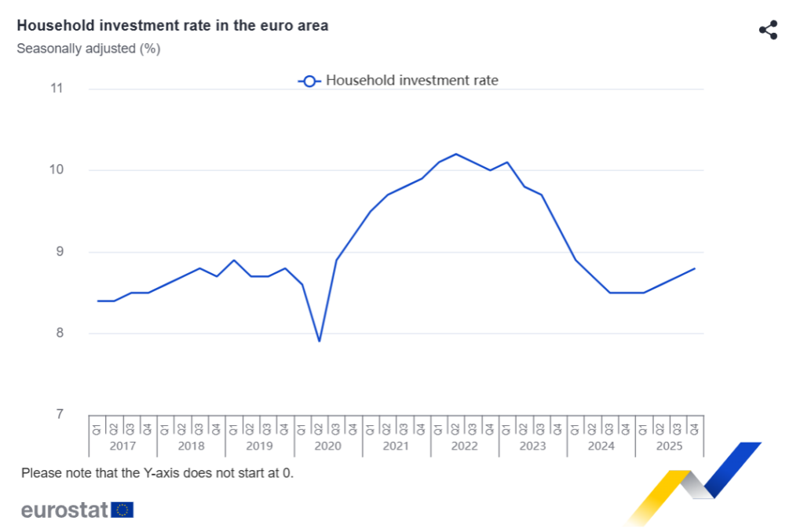Viewport: 804px width, 532px height.
Task: Select the line's first point at 2017 Q1
Action: [x=97, y=301]
